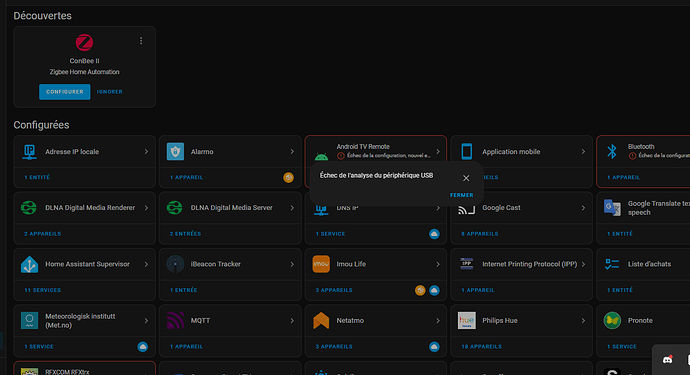
Task: Click the cloud badge on Netatmo card
Action: 434,346
